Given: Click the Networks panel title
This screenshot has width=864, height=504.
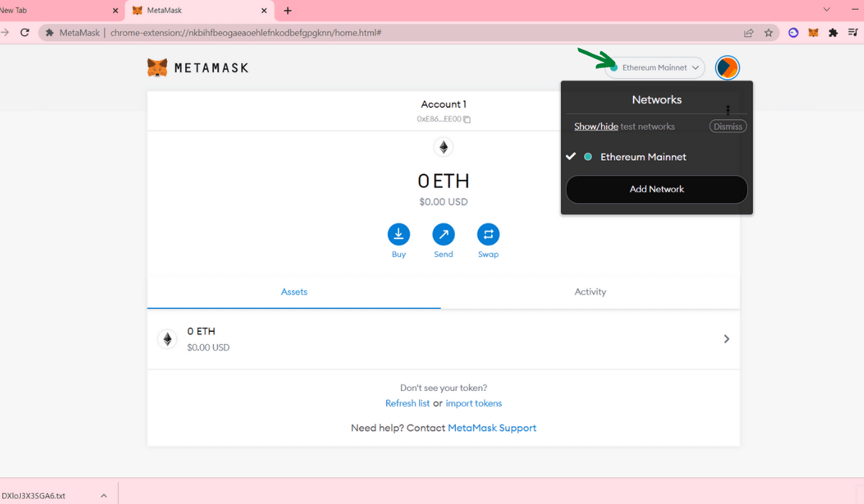Looking at the screenshot, I should [657, 99].
